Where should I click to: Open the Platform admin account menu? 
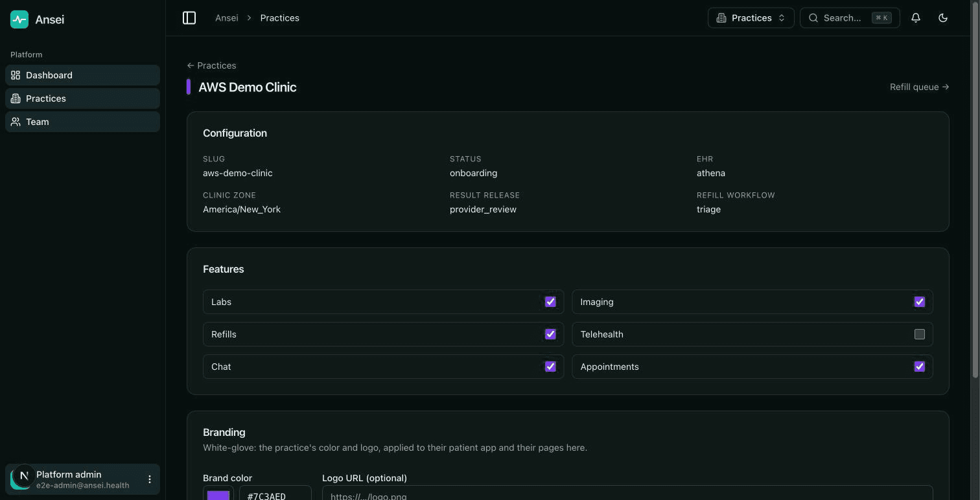coord(82,479)
